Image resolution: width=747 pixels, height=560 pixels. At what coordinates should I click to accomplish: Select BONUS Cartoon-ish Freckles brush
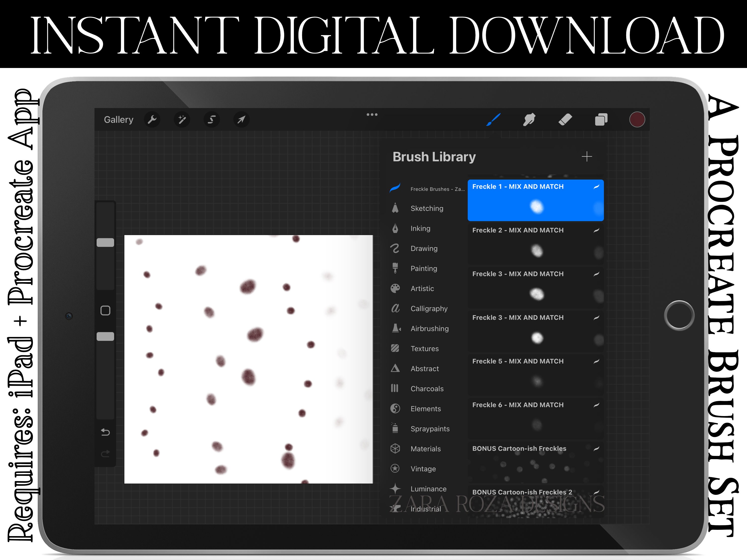536,462
